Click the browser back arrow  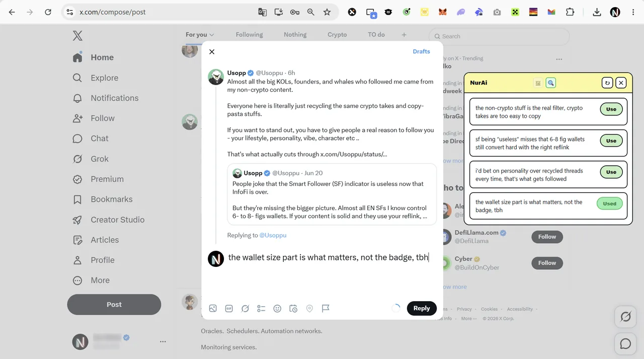pos(12,12)
